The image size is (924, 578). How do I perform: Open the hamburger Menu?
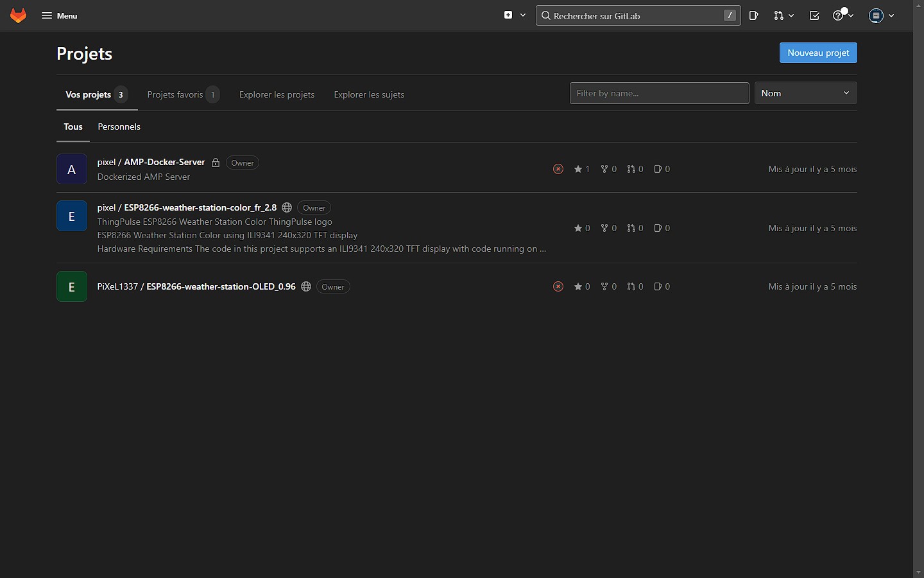point(59,15)
